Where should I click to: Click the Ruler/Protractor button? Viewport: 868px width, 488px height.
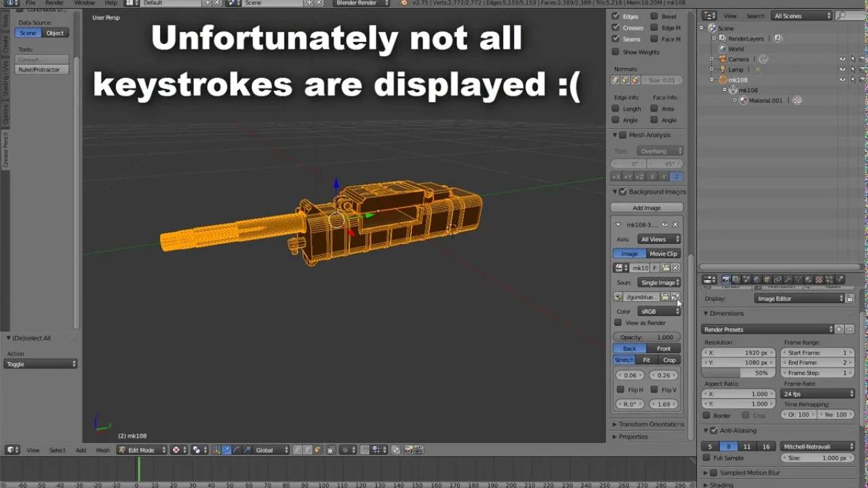pyautogui.click(x=41, y=70)
